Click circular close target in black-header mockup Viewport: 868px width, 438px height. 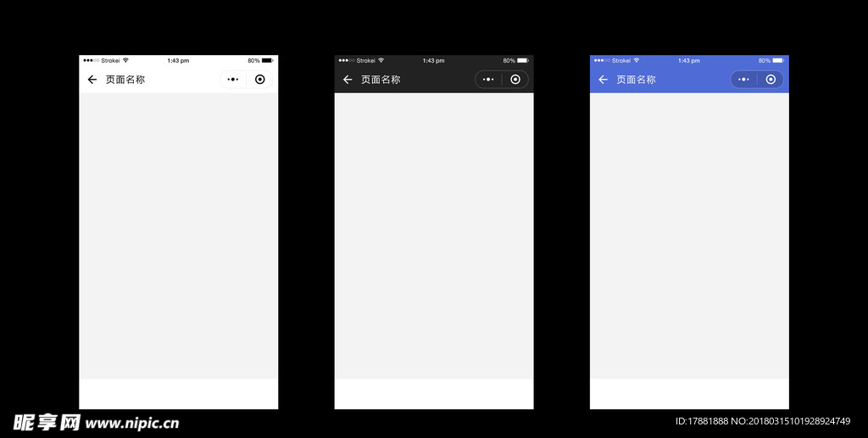[515, 80]
